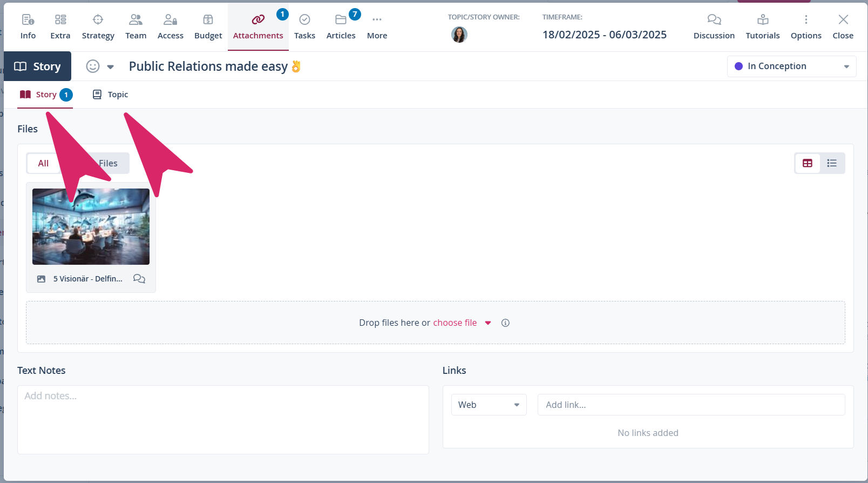The width and height of the screenshot is (868, 483).
Task: Switch to the Topic tab
Action: pos(111,95)
